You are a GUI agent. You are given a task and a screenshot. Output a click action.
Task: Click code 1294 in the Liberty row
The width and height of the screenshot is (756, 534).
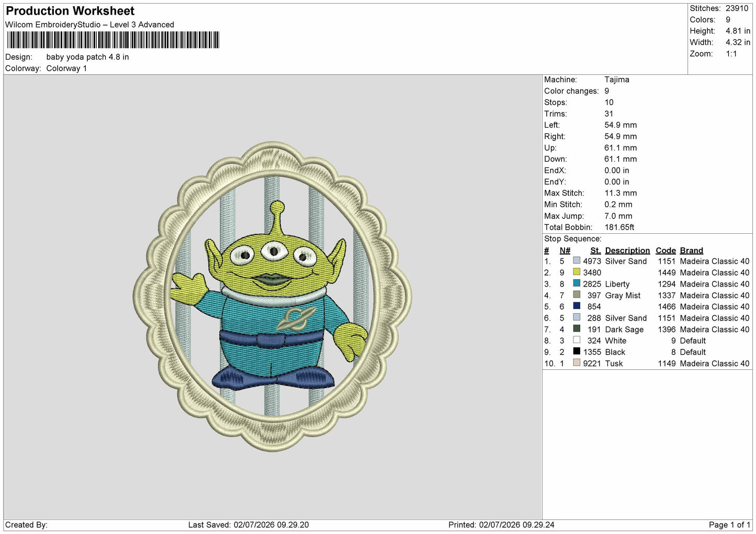pos(667,285)
